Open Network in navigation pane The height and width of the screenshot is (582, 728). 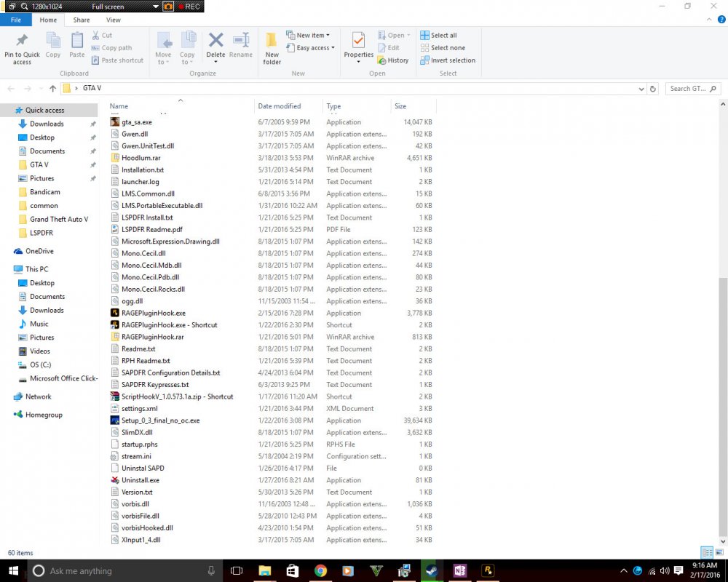tap(38, 396)
